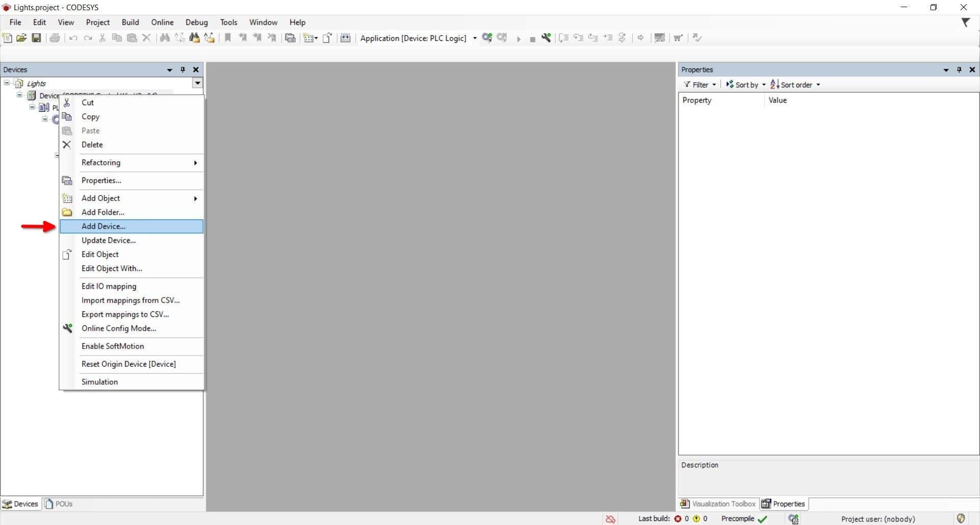The height and width of the screenshot is (525, 980).
Task: Click the Login gear icon in toolbar
Action: click(x=487, y=38)
